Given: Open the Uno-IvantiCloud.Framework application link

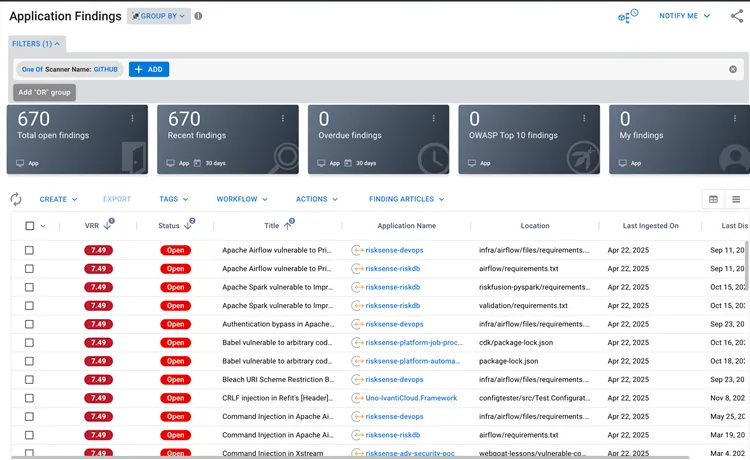Looking at the screenshot, I should point(411,398).
